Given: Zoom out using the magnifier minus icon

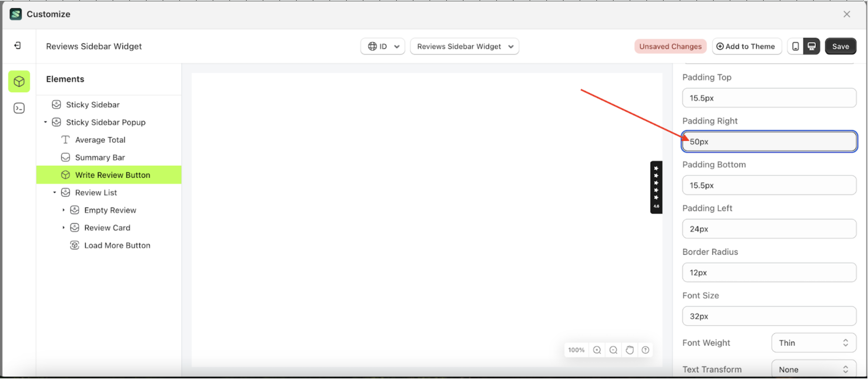Looking at the screenshot, I should (x=614, y=350).
